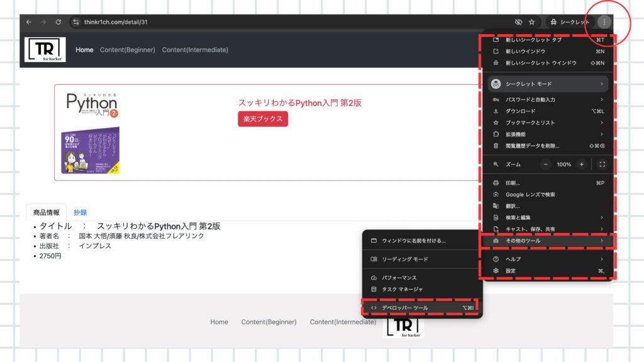Click the 翻訳 translate icon
This screenshot has height=362, width=644.
(496, 206)
